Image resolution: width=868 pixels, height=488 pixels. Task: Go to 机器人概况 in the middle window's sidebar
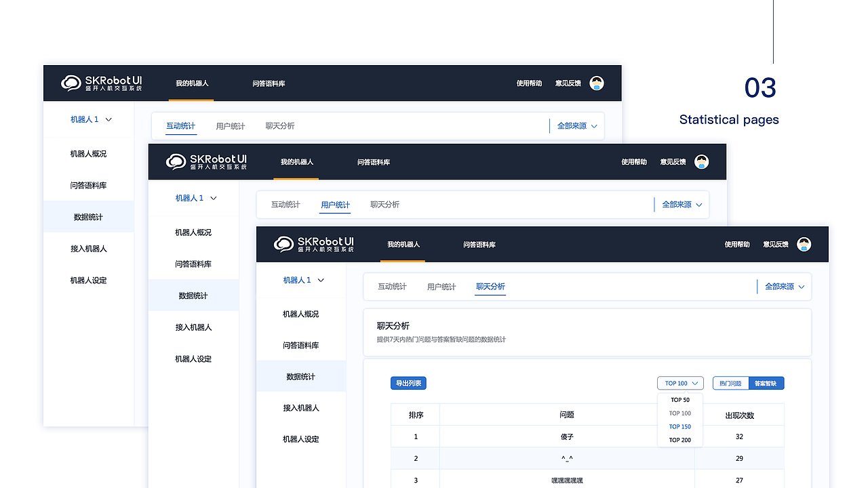click(x=193, y=232)
